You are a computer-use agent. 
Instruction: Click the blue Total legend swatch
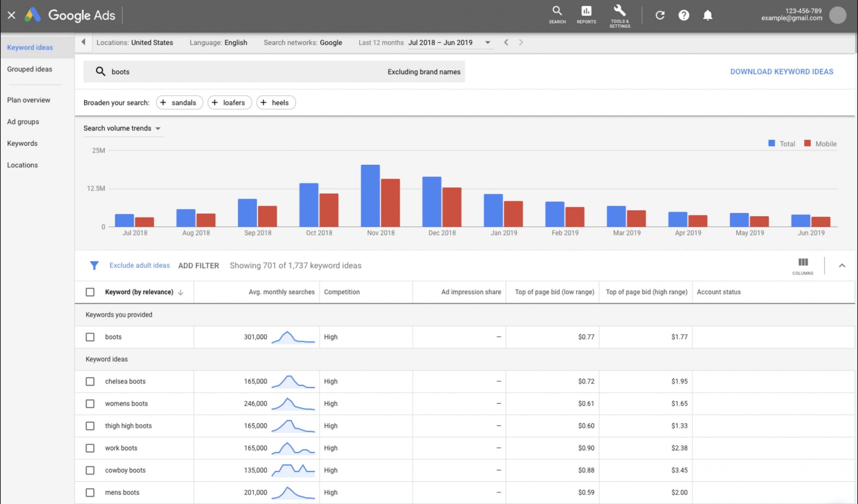click(772, 143)
